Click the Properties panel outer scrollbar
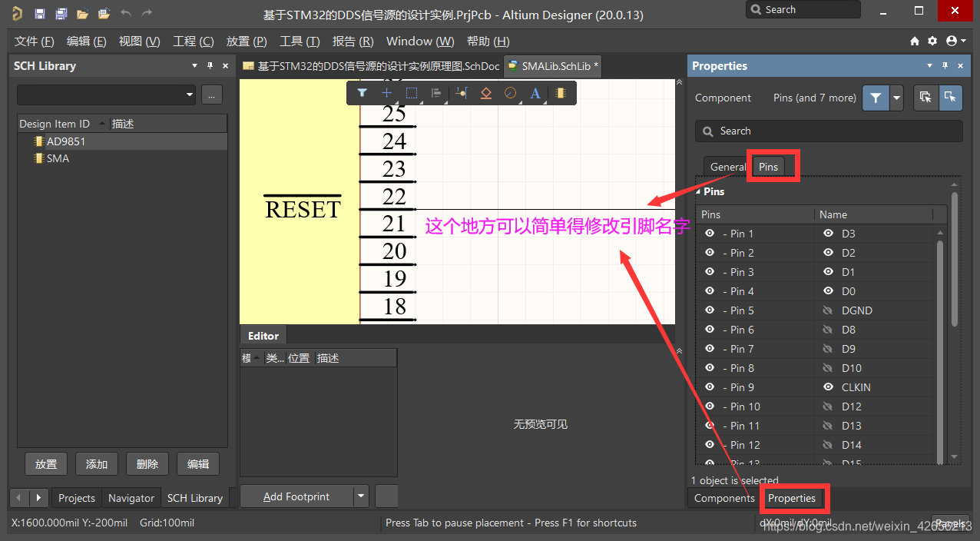The width and height of the screenshot is (980, 541). (955, 257)
